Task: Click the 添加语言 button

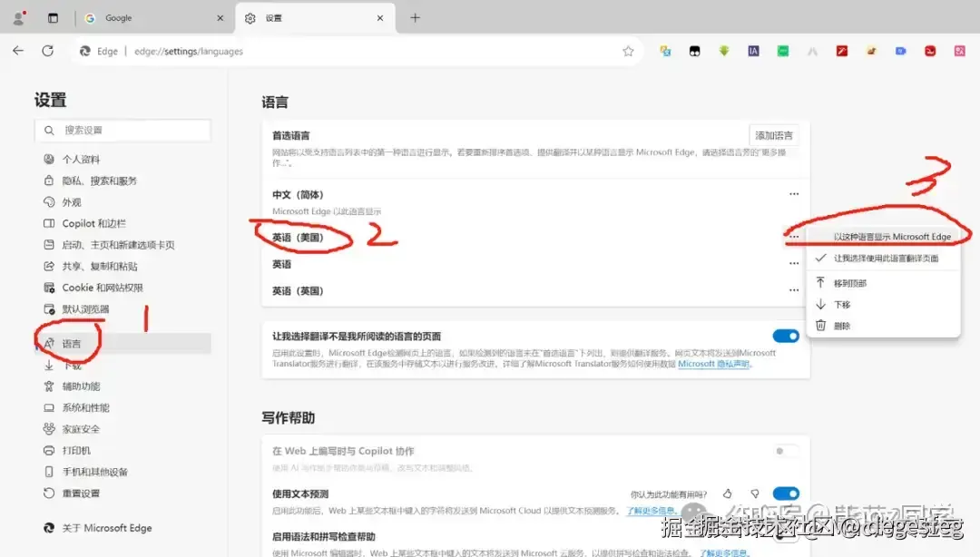Action: pyautogui.click(x=774, y=135)
